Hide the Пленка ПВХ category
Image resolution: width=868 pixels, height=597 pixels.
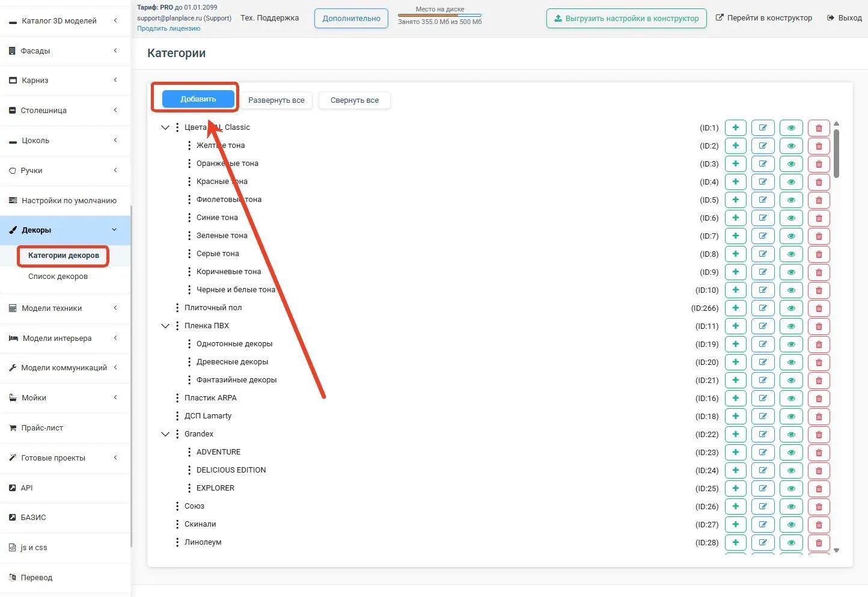[x=791, y=326]
